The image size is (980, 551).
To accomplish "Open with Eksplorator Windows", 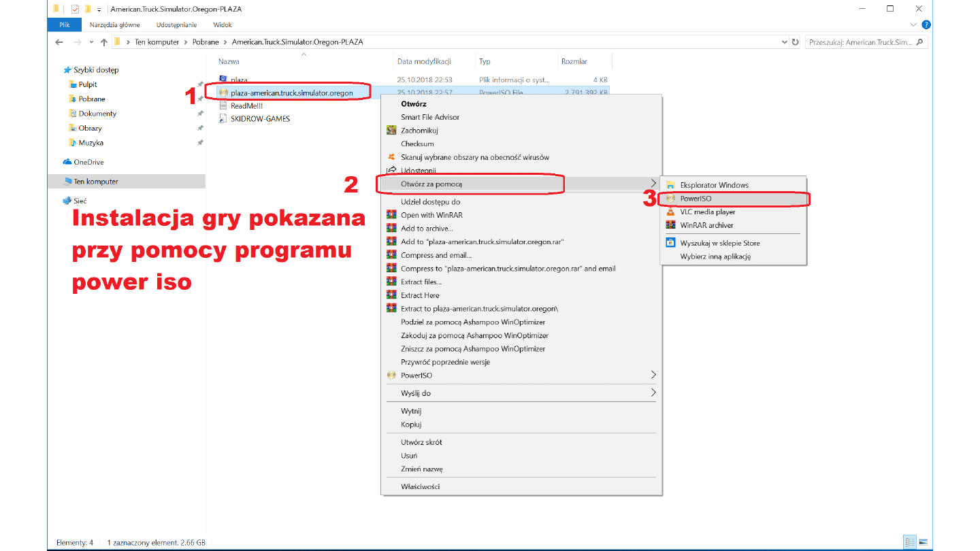I will (x=713, y=185).
